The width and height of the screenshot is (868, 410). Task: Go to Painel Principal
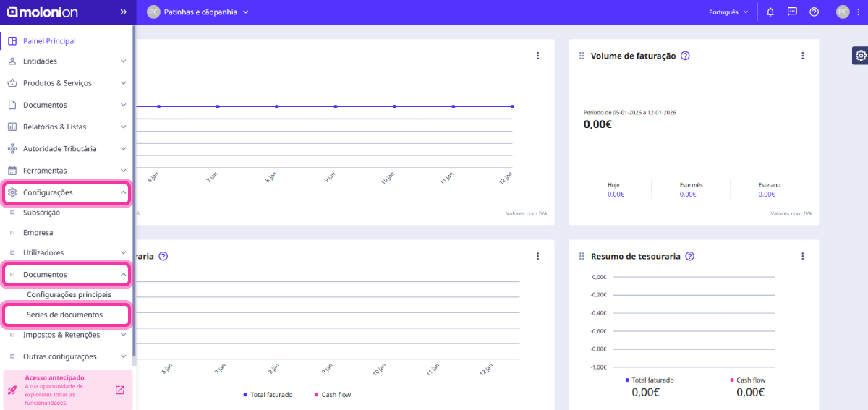(x=49, y=41)
